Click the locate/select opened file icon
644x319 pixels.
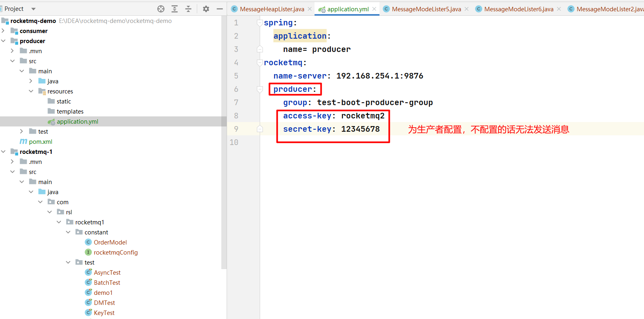coord(161,9)
